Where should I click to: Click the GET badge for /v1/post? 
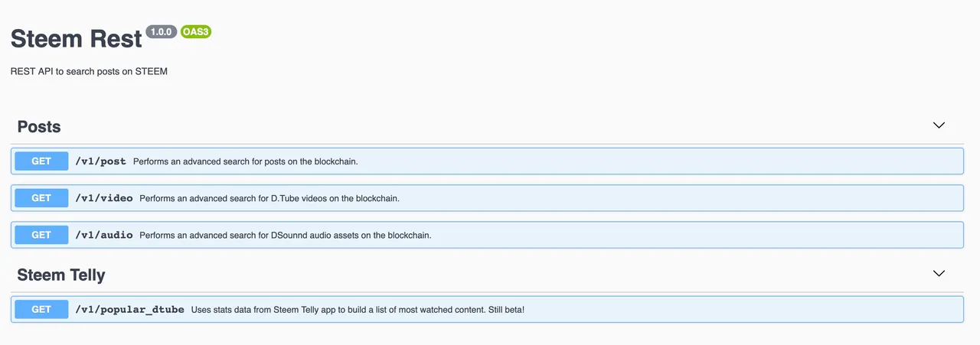[41, 161]
